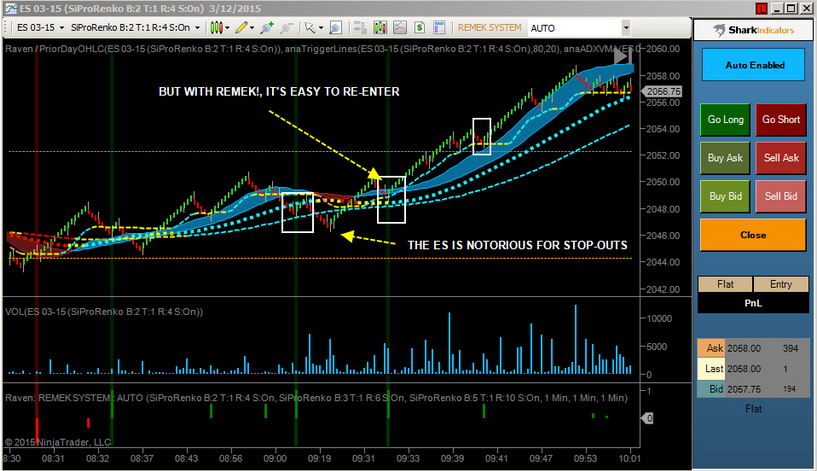Open the cursor type dropdown arrow

click(x=321, y=28)
